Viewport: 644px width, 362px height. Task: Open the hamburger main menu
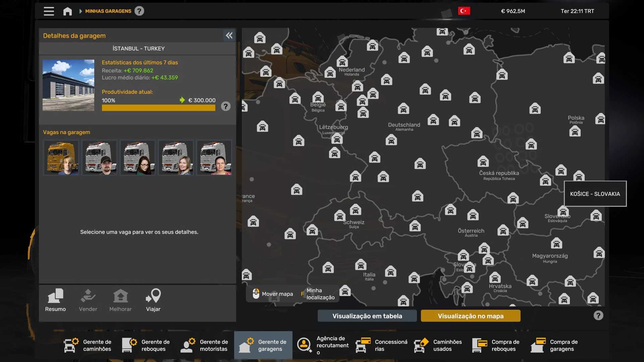49,11
